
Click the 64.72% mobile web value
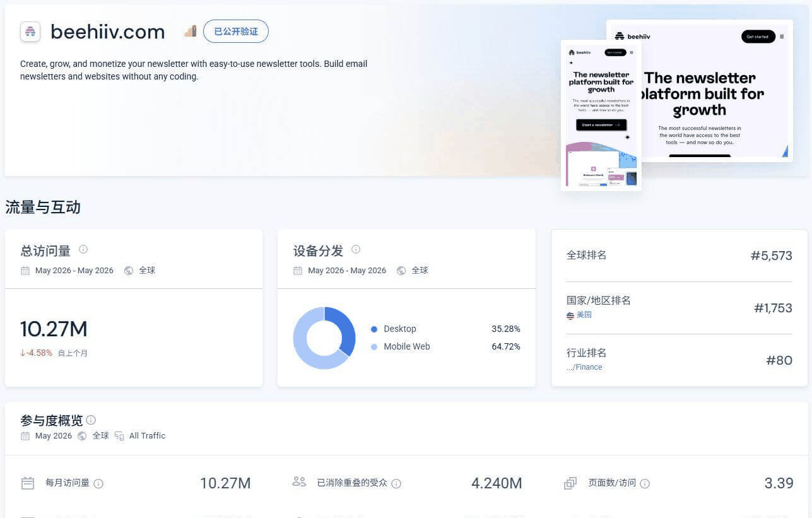(x=506, y=346)
